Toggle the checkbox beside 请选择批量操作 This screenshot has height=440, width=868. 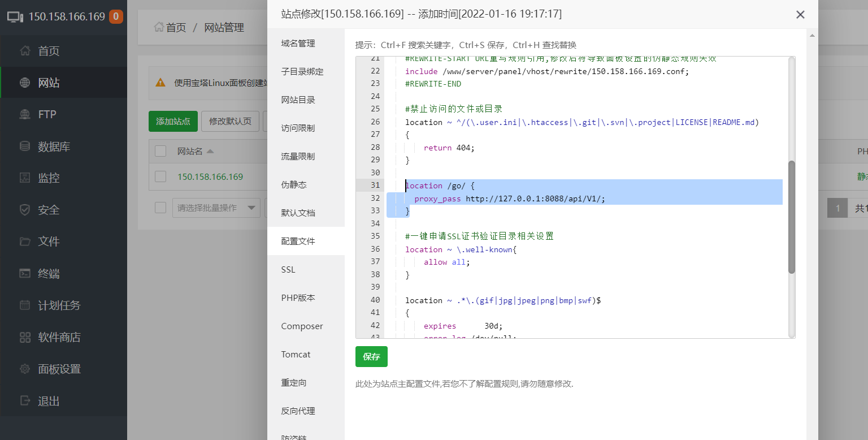point(160,208)
